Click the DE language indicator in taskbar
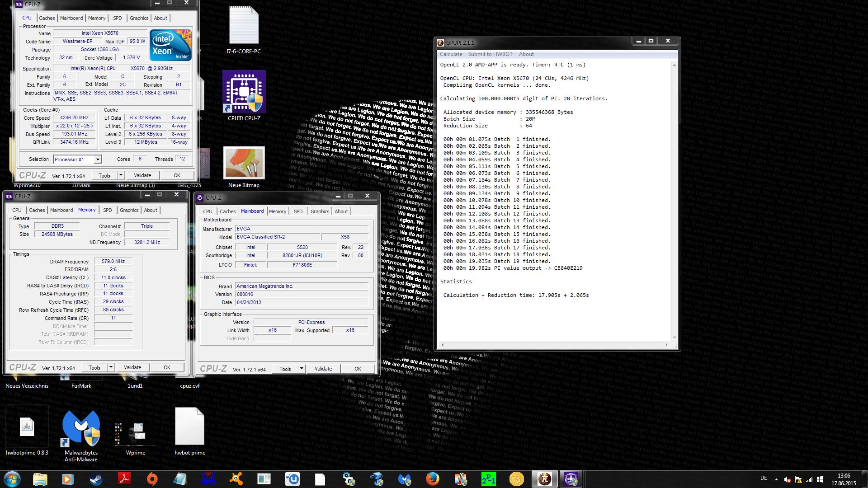 764,478
